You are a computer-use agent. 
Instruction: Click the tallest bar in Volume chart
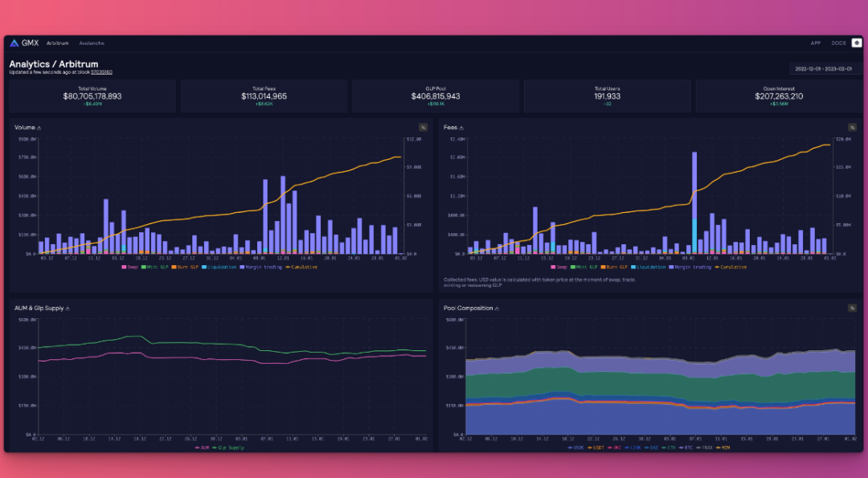(x=283, y=215)
